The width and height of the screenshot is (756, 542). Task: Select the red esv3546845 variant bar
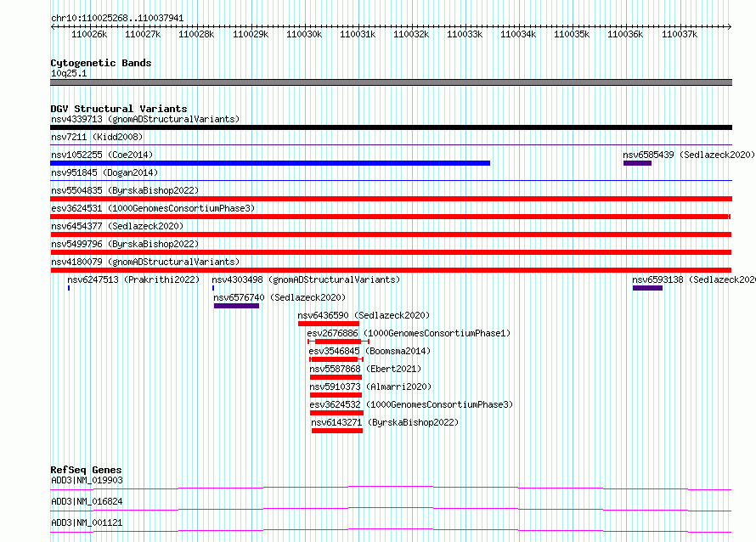coord(336,359)
